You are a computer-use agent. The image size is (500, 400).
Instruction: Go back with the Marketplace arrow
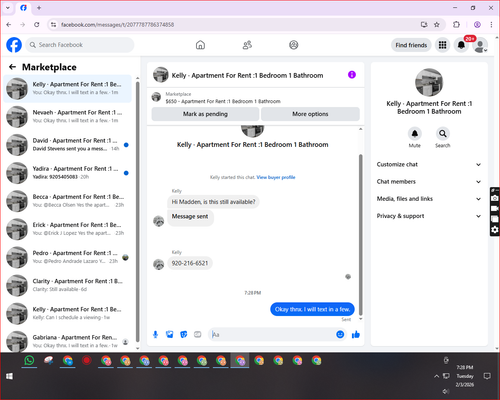(12, 67)
